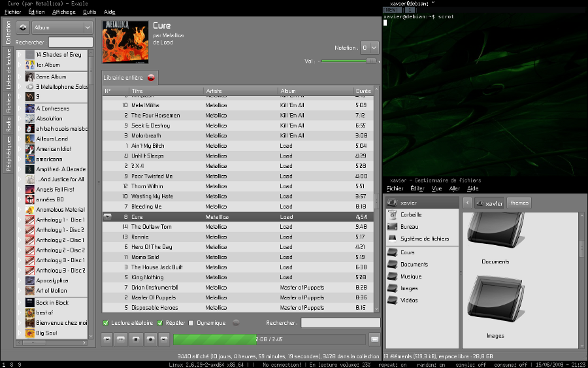Switch to Listes de lecture side tab
This screenshot has height=368, width=588.
click(x=8, y=69)
